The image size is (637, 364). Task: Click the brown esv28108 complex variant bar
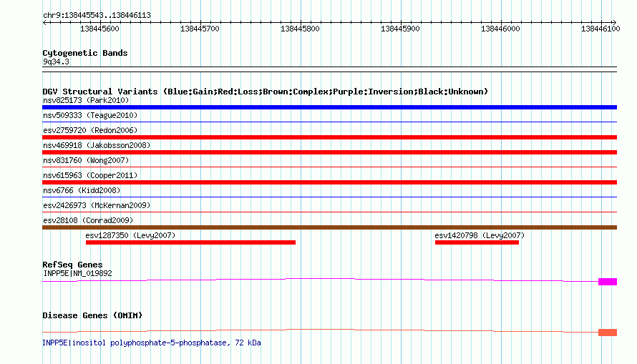coord(329,227)
